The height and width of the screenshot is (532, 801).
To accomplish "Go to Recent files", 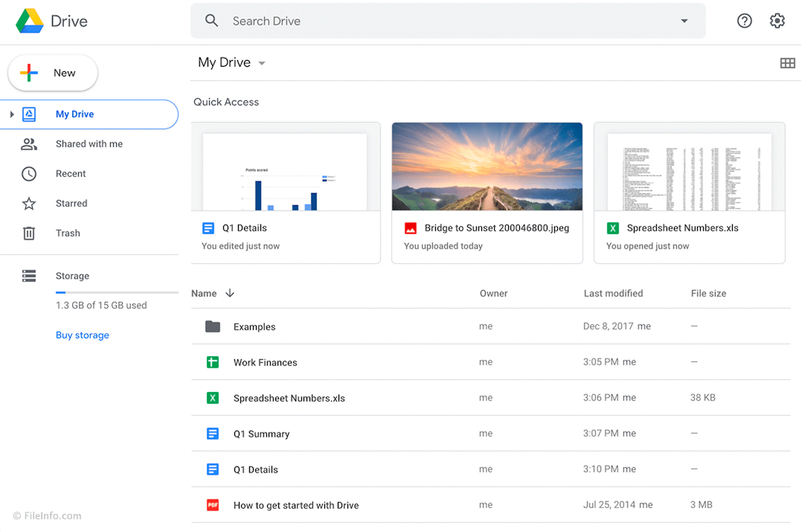I will pyautogui.click(x=71, y=174).
